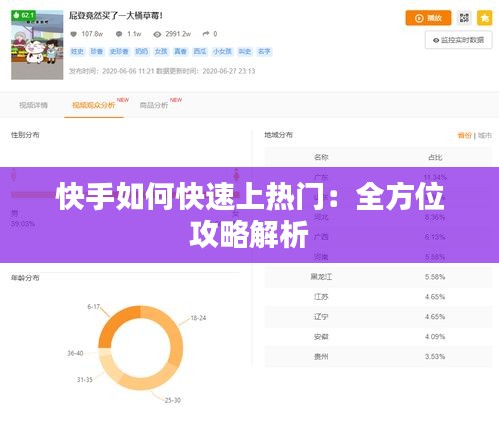Select the 史珍香 tag
This screenshot has height=430, width=499.
coord(119,51)
